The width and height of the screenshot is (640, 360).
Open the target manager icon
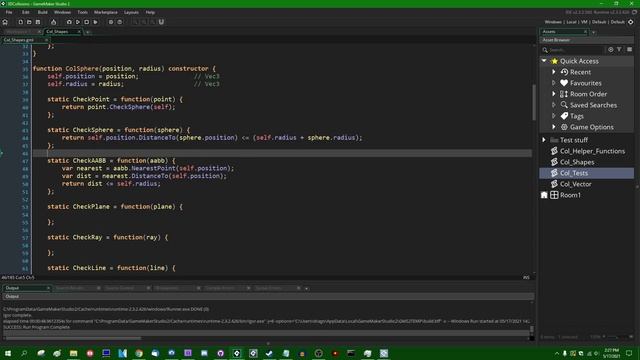pyautogui.click(x=631, y=22)
